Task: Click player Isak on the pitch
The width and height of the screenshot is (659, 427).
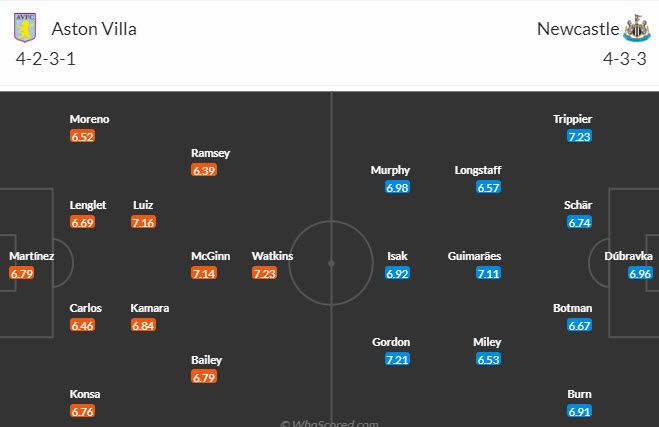Action: click(x=397, y=256)
